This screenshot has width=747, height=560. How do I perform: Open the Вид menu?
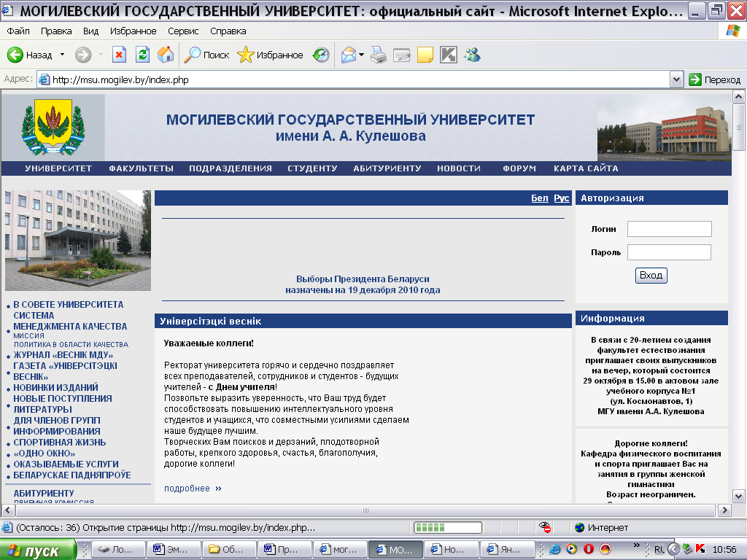pyautogui.click(x=90, y=31)
